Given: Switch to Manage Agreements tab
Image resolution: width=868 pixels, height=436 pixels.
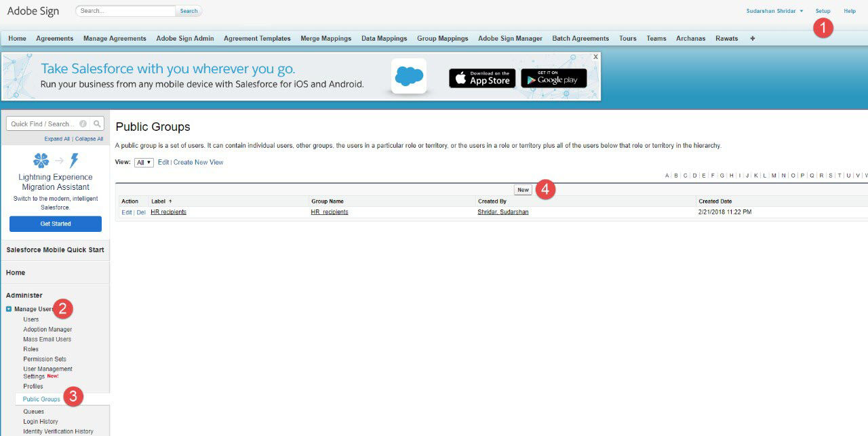Looking at the screenshot, I should (x=115, y=39).
